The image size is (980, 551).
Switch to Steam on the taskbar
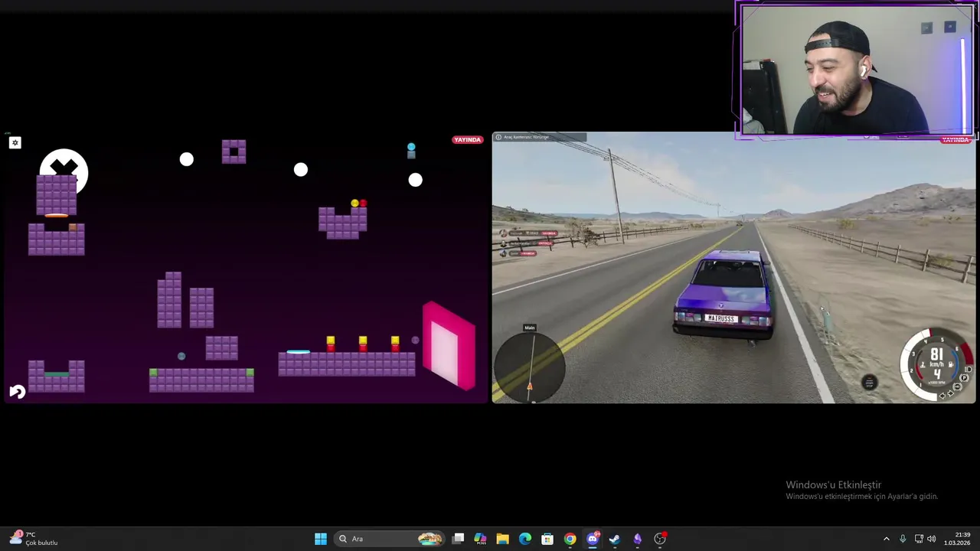coord(614,539)
